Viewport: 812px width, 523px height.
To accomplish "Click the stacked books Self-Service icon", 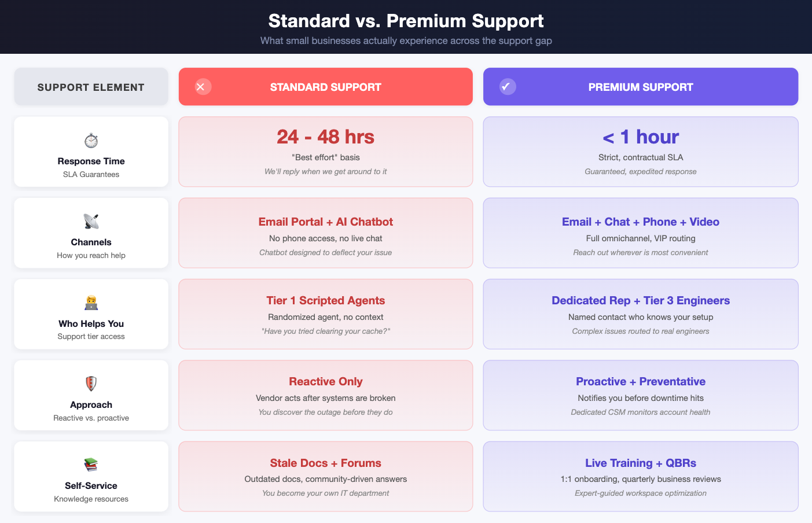I will [x=91, y=465].
